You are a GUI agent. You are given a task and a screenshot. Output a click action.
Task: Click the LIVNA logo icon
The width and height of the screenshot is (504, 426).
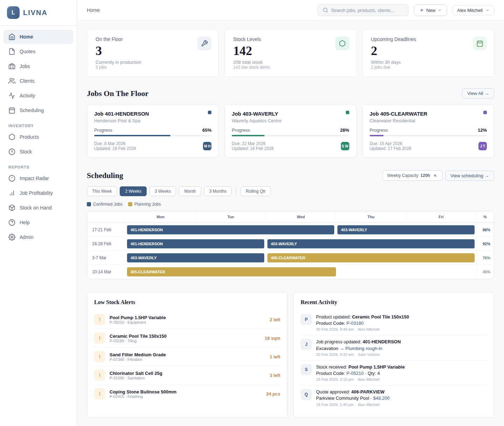coord(13,13)
